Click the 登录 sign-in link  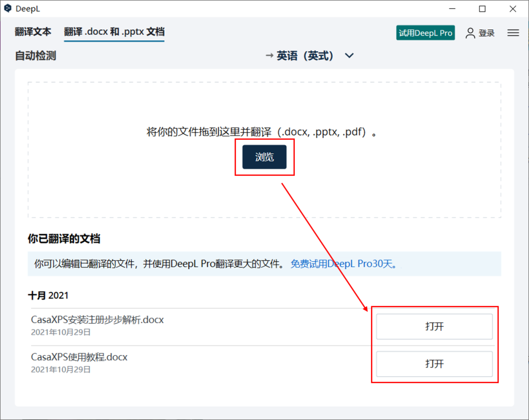tap(486, 33)
